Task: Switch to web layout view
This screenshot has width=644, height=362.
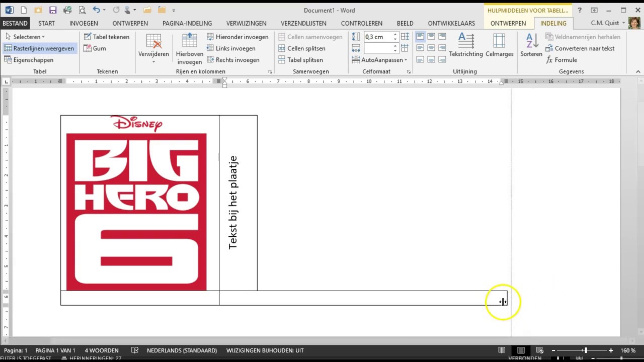Action: click(540, 350)
